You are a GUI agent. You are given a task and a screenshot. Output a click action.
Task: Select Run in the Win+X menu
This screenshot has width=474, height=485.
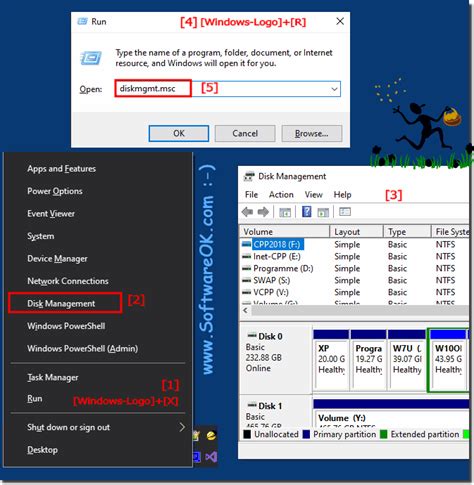[x=35, y=399]
